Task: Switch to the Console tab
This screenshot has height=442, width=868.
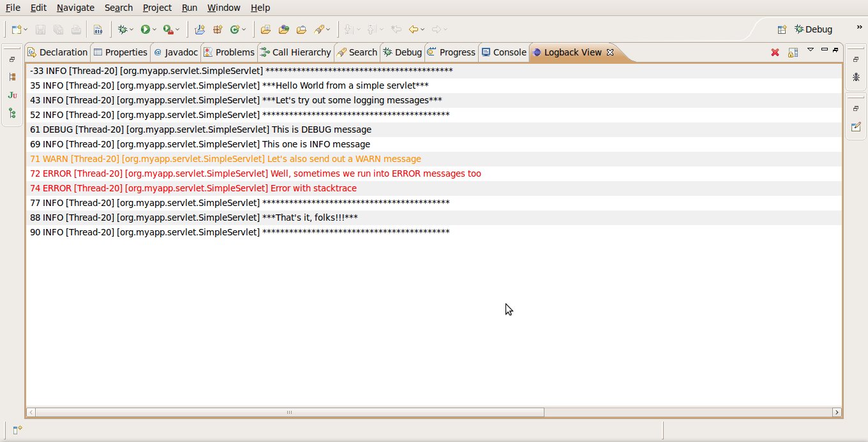Action: 504,52
